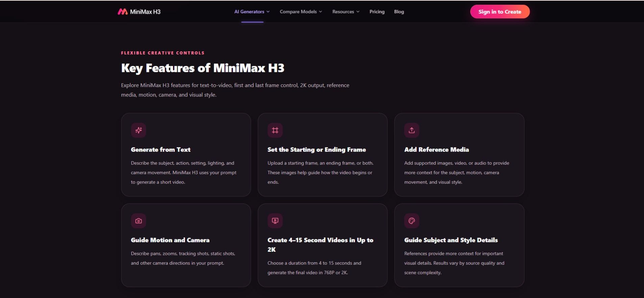
Task: Open the Resources menu
Action: [x=346, y=12]
